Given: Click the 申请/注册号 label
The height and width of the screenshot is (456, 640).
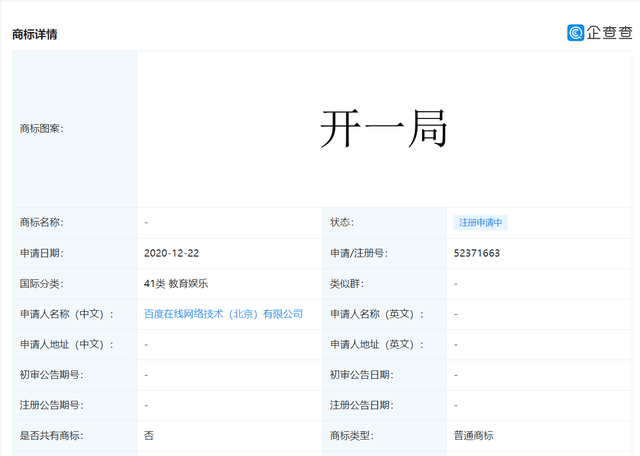Looking at the screenshot, I should [x=359, y=253].
